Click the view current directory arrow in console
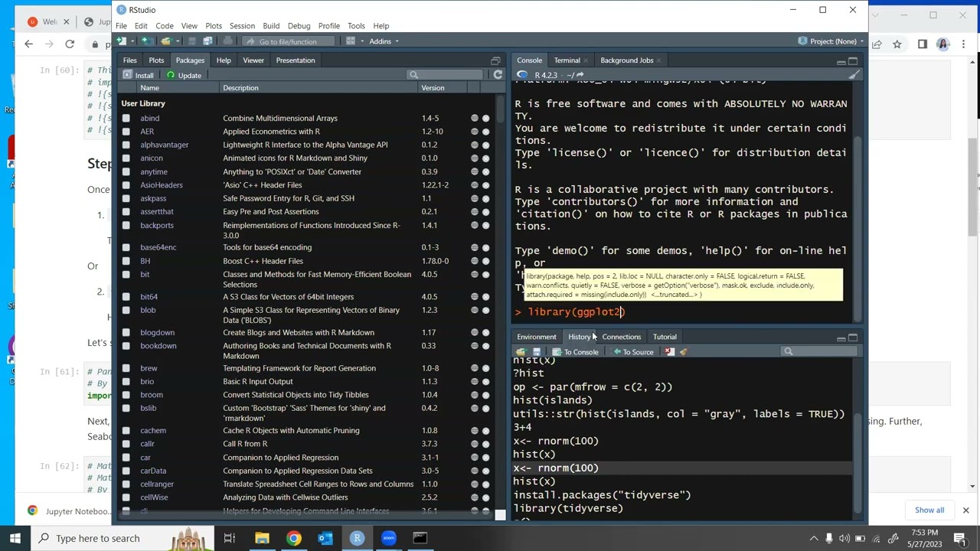 point(580,75)
